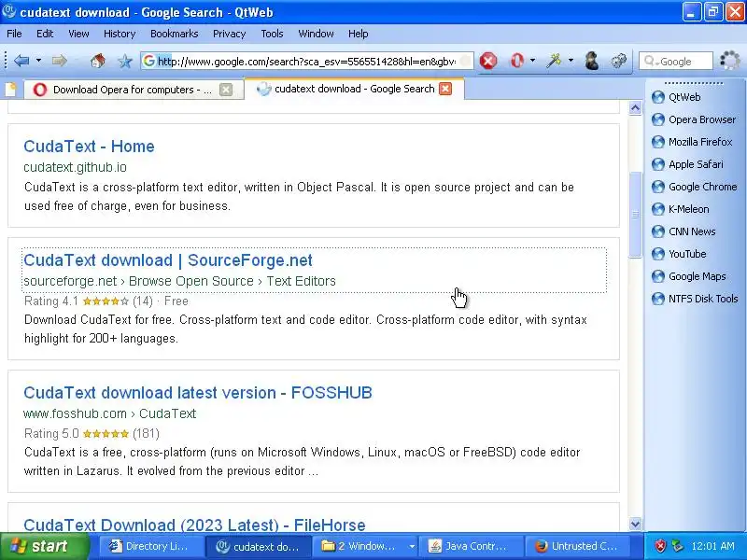
Task: Click the magic wand toolbar icon
Action: coord(554,61)
